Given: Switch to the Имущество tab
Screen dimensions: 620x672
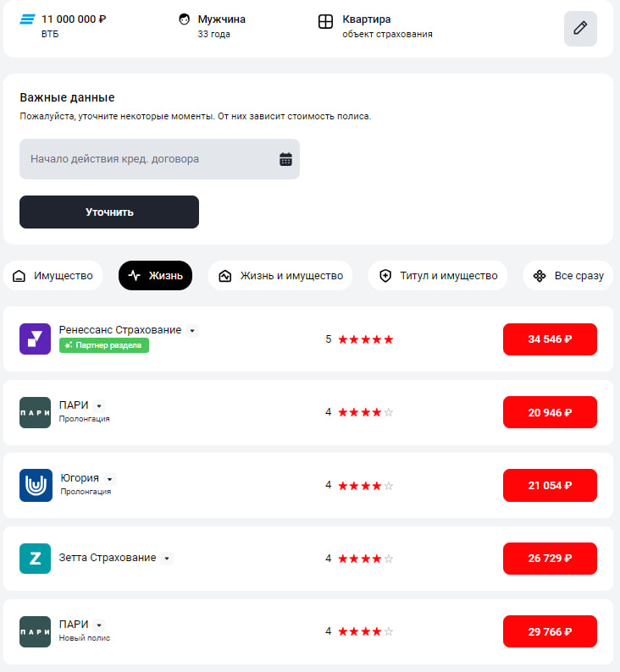Looking at the screenshot, I should [53, 276].
